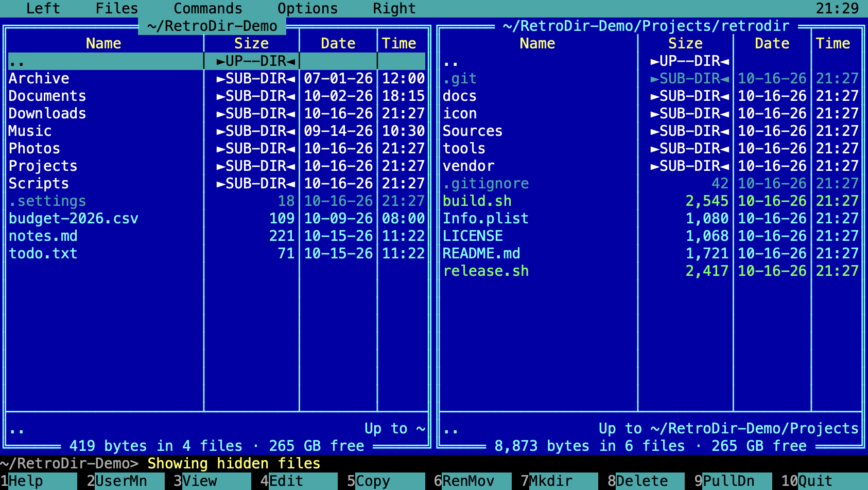Select the LICENSE file
The image size is (868, 490).
(651, 236)
